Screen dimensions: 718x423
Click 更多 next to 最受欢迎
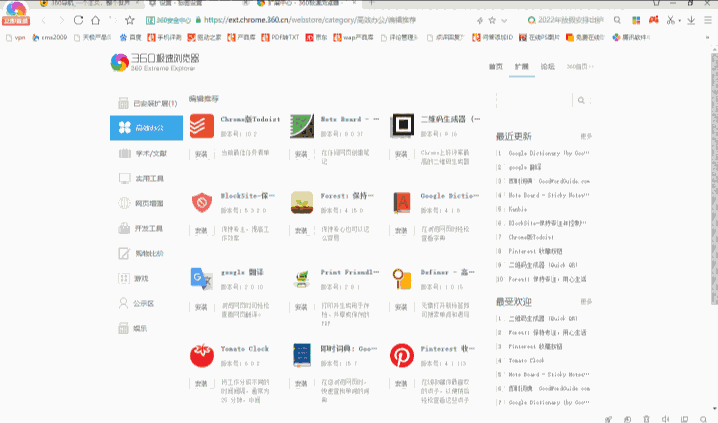click(586, 302)
